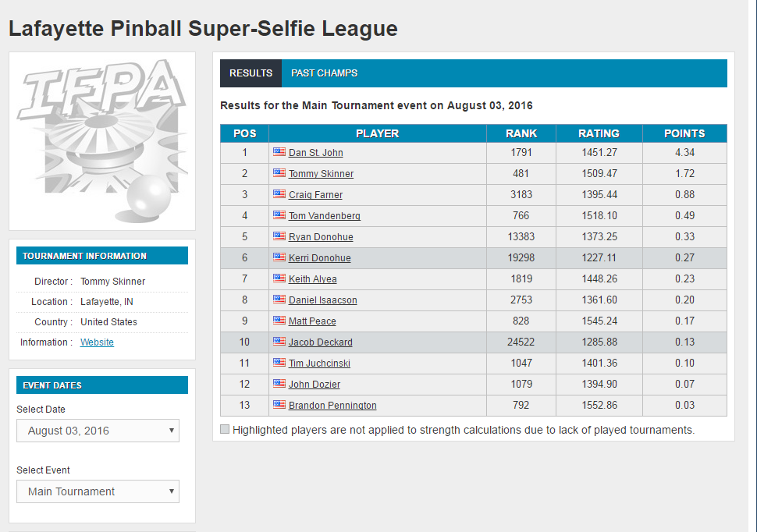Viewport: 757px width, 532px height.
Task: Switch to the Past Champs tab
Action: (x=324, y=73)
